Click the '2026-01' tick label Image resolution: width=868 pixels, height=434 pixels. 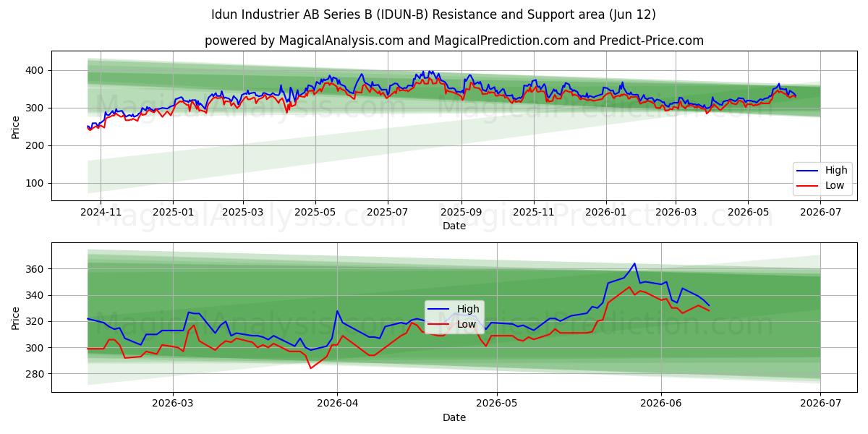606,212
